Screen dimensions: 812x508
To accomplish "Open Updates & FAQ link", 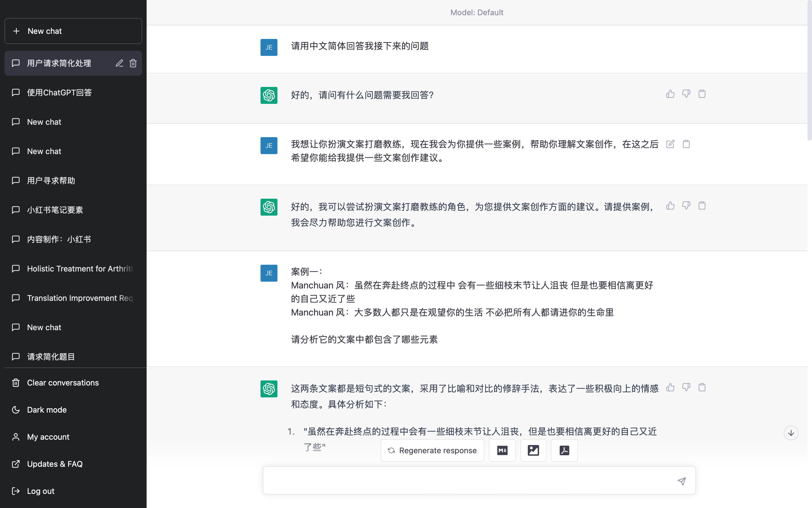I will click(x=73, y=464).
